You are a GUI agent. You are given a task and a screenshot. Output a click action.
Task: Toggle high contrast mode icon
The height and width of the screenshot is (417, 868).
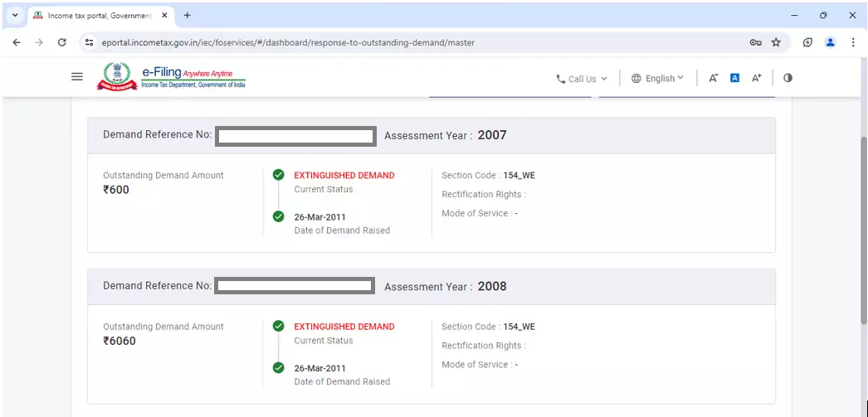point(788,78)
